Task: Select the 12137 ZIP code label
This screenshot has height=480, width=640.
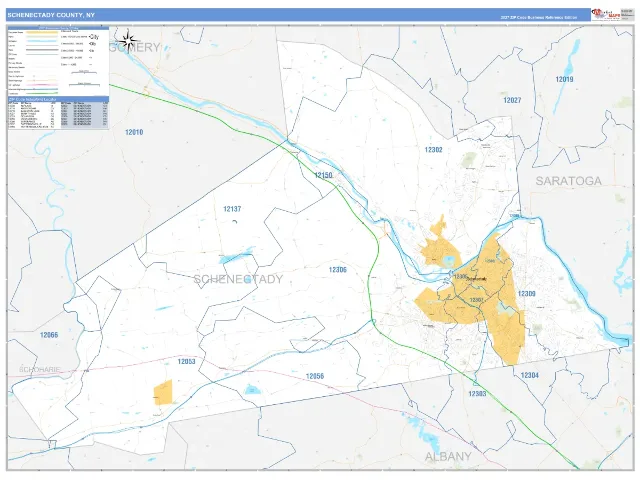Action: (x=232, y=209)
